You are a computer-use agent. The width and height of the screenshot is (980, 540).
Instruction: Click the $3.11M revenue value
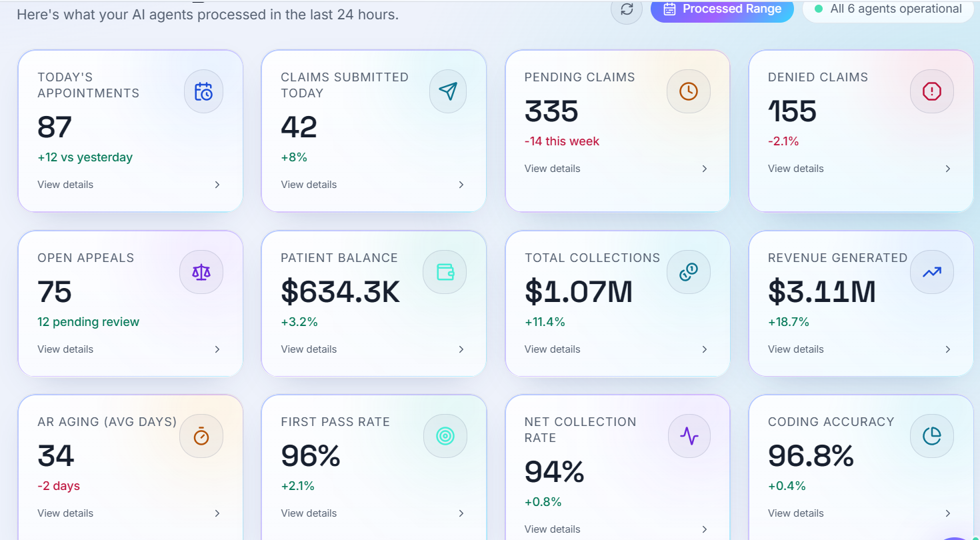[x=822, y=292]
